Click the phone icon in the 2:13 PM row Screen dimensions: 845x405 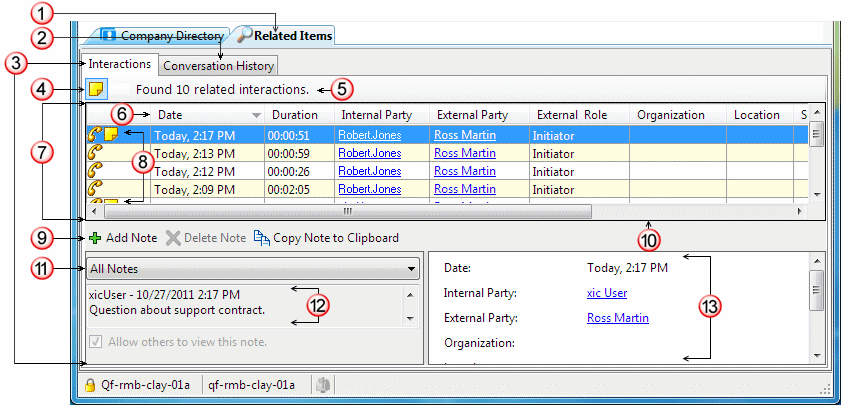97,153
